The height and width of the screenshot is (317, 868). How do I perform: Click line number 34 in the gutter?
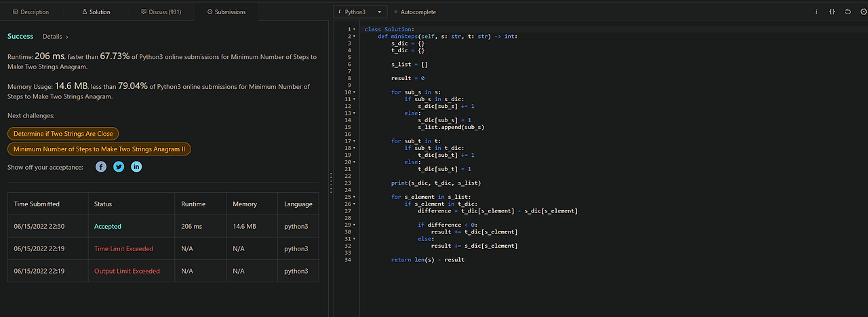(348, 260)
